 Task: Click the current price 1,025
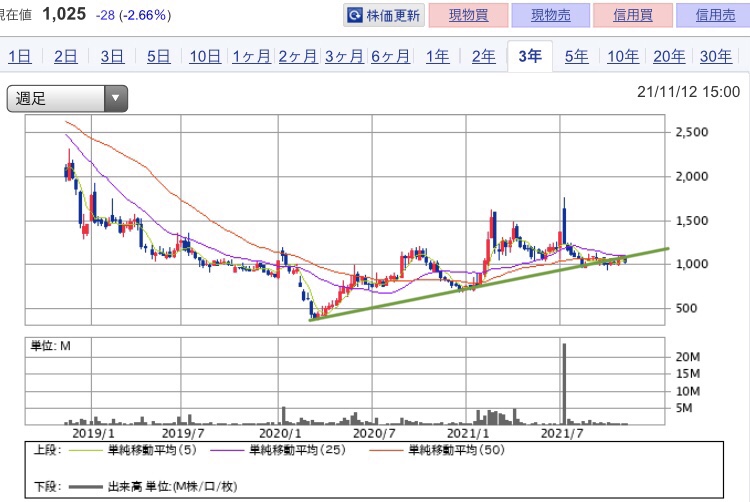pos(64,14)
